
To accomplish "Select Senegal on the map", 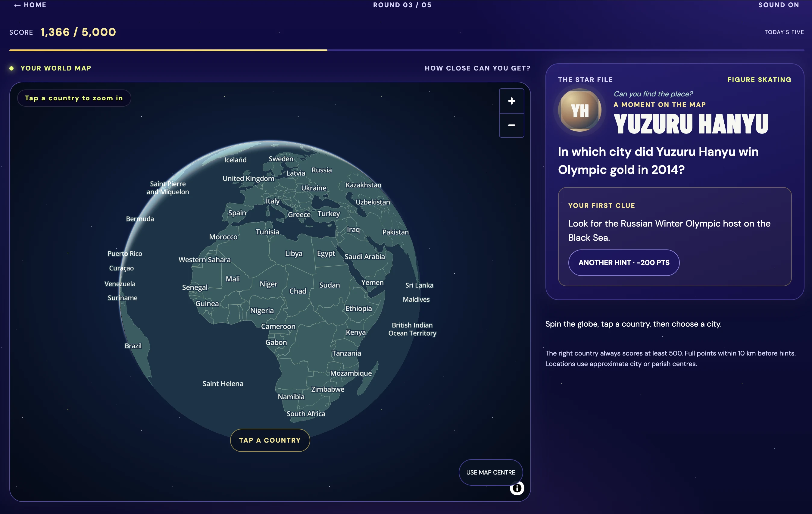I will point(195,287).
